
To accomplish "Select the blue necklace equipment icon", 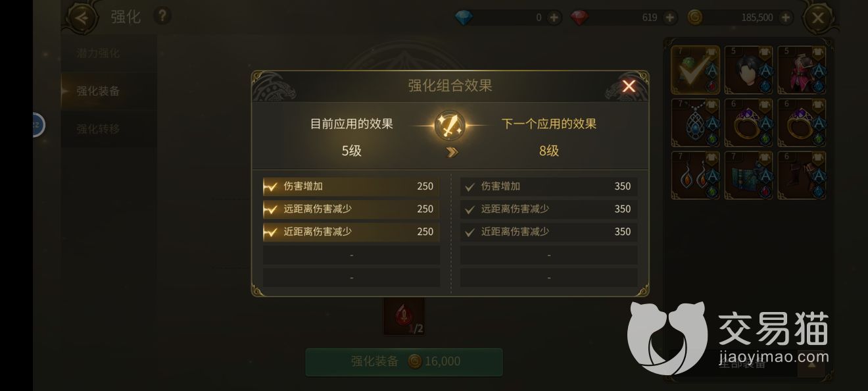I will pos(695,122).
